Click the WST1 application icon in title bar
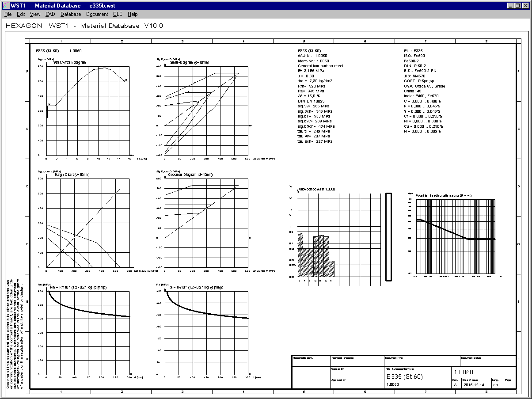532x399 pixels. pos(5,5)
